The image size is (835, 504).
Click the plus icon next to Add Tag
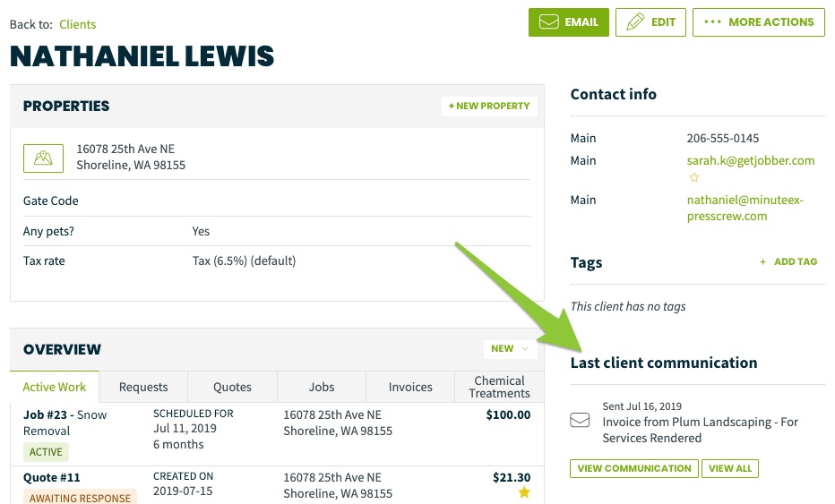click(762, 261)
